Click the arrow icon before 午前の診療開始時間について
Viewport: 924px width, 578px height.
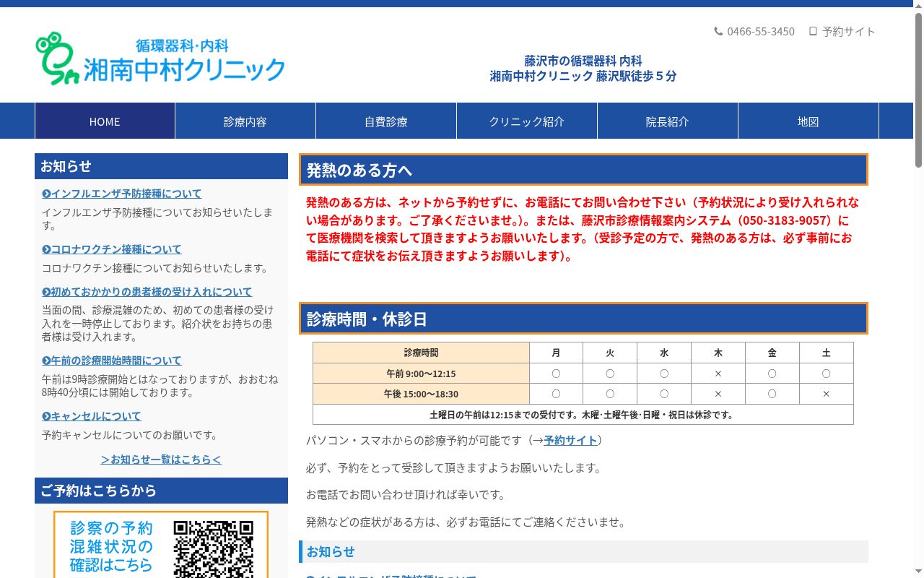(x=46, y=361)
